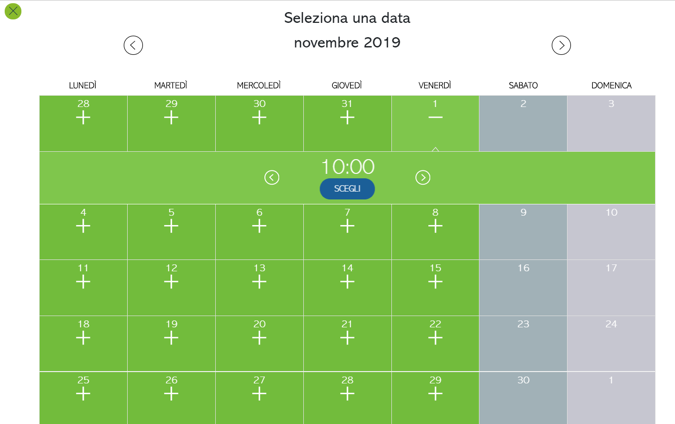Close the date picker with green X
This screenshot has width=675, height=424.
click(13, 11)
